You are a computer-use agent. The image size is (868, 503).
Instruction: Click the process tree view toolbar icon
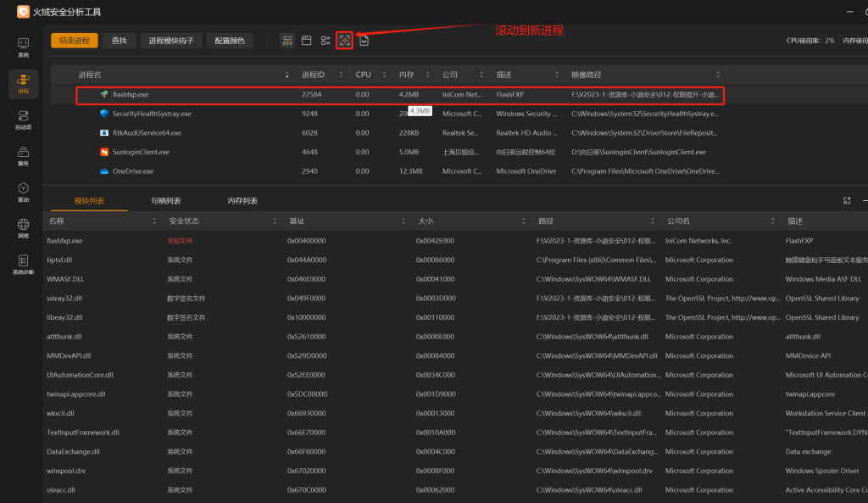(287, 41)
